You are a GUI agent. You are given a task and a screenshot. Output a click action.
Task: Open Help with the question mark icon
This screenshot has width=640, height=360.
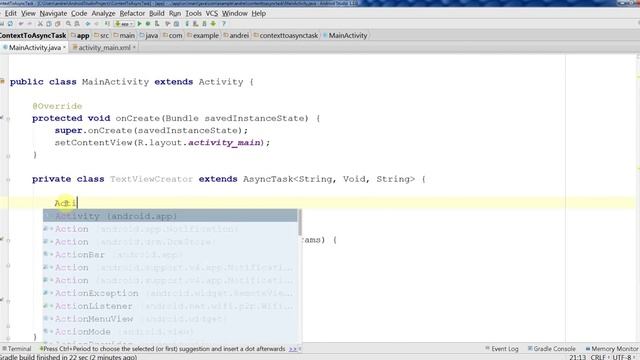223,24
